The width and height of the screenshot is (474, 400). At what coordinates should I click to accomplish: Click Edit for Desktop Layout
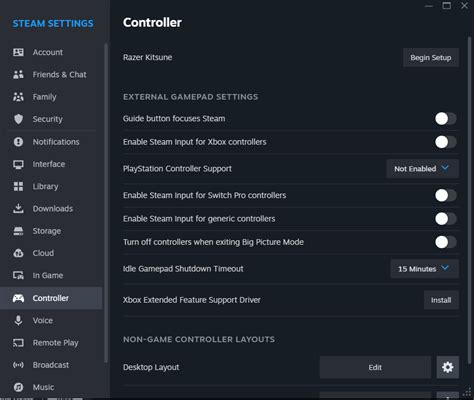click(375, 367)
